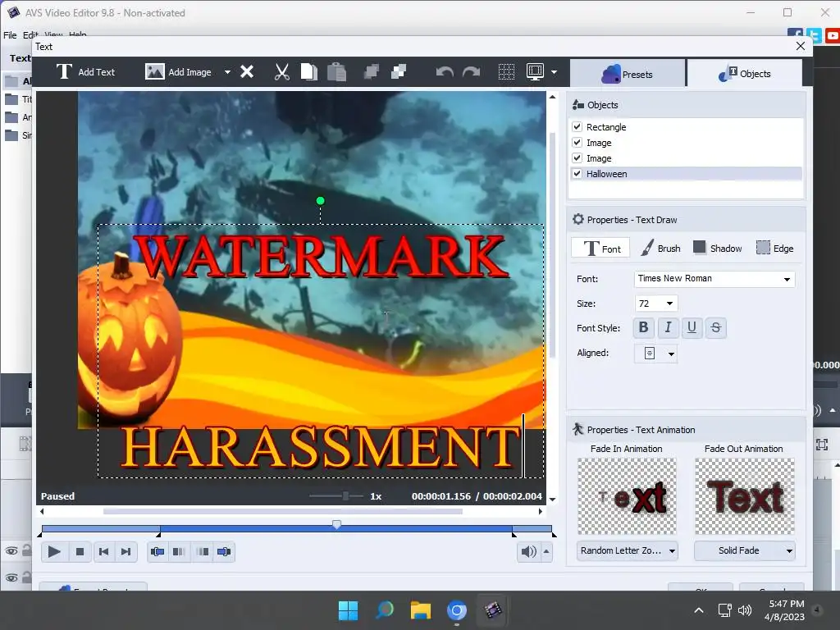Stop the preview playback

pos(80,551)
